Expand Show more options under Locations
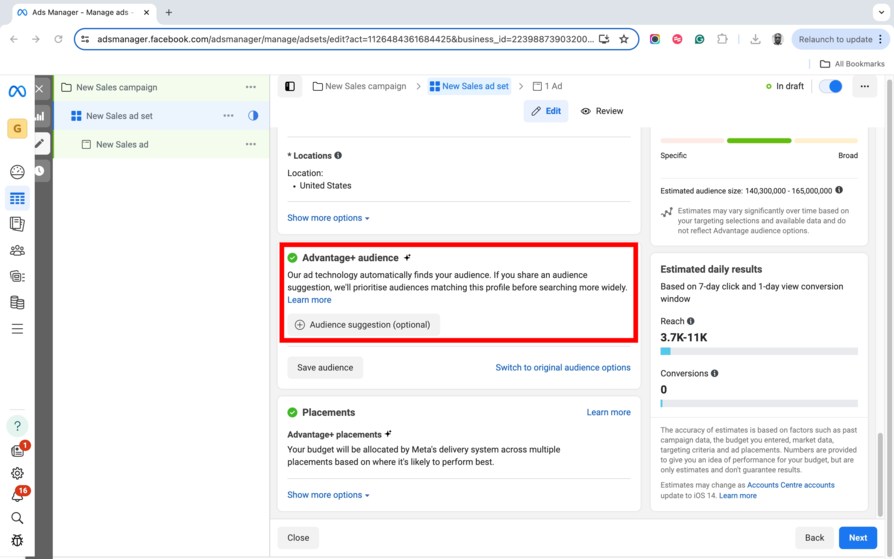This screenshot has height=559, width=894. point(328,218)
